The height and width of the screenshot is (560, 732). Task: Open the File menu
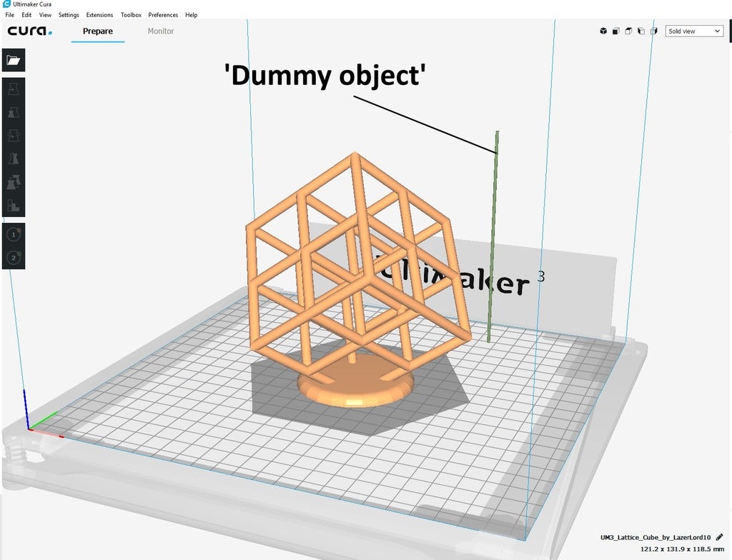tap(9, 15)
